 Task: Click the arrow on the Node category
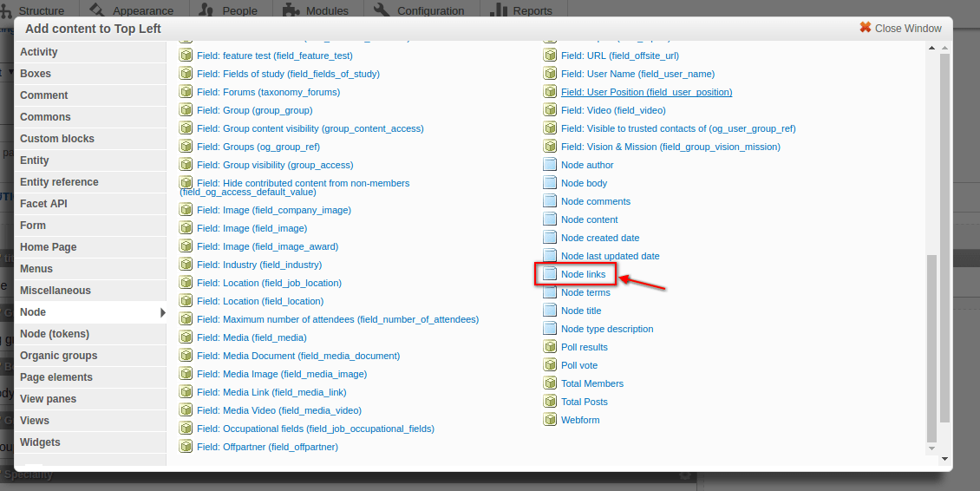[162, 312]
